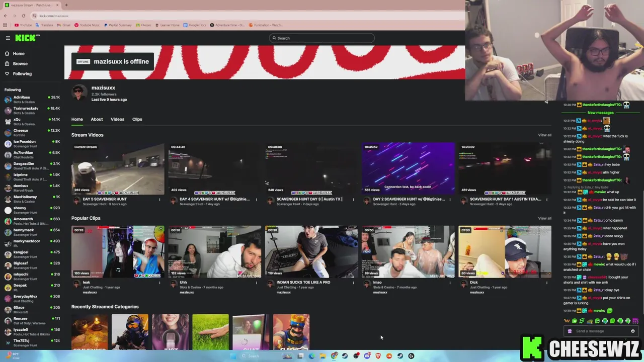Open options menu for DAY 3 video

353,199
